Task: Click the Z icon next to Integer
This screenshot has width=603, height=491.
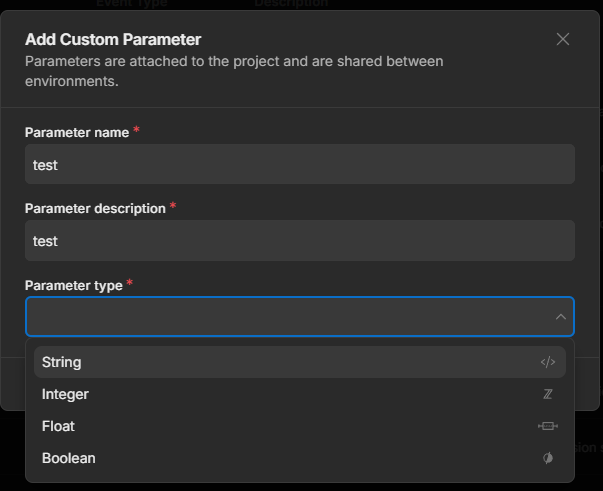Action: (547, 394)
